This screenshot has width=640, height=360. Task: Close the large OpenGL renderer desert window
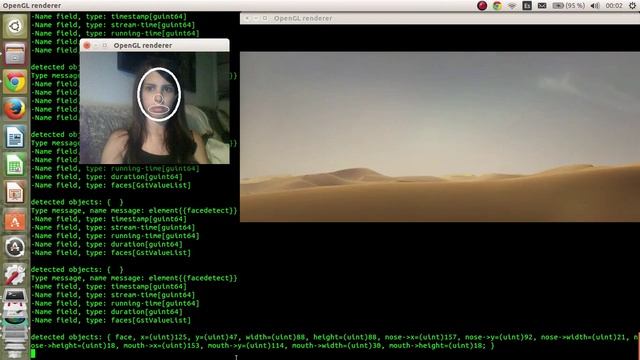[x=247, y=18]
